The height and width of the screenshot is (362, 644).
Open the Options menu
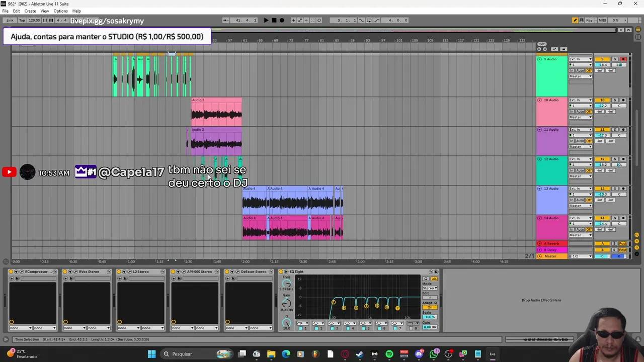(x=60, y=11)
